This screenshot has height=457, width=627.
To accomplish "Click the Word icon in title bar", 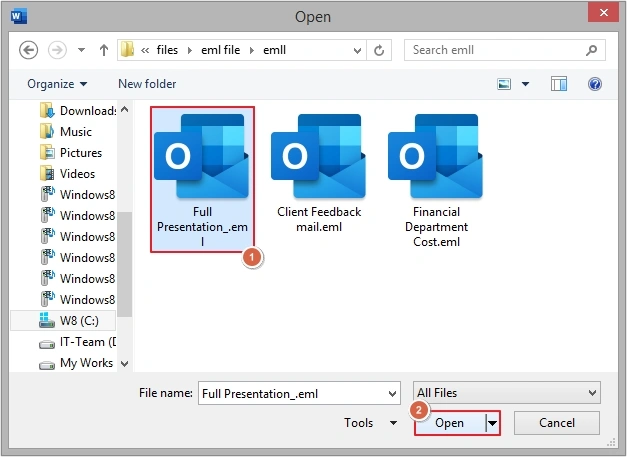I will [x=19, y=16].
